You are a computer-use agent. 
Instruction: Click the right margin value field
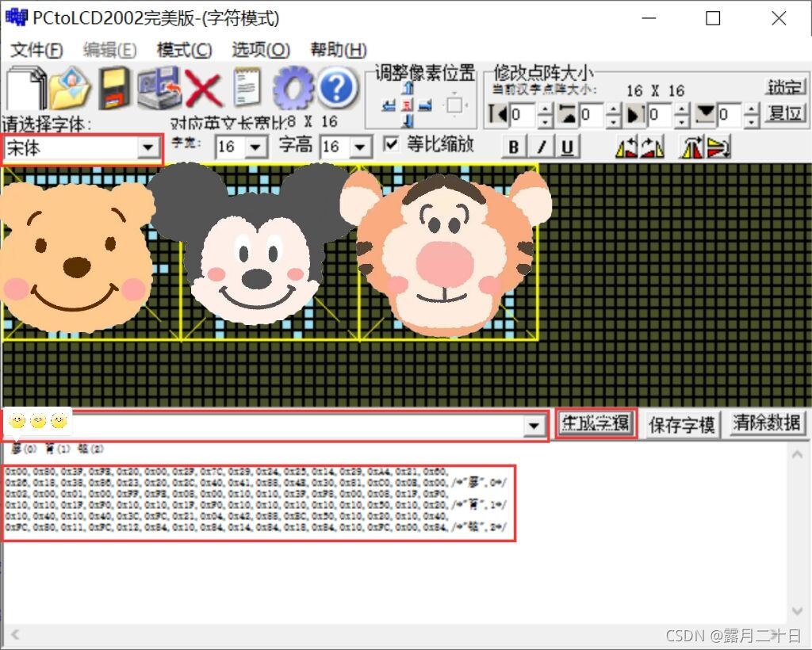pyautogui.click(x=661, y=115)
